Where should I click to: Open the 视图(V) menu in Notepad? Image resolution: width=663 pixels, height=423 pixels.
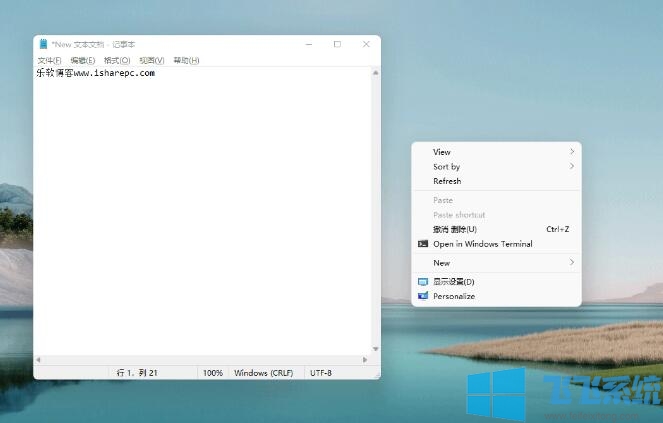pyautogui.click(x=152, y=60)
